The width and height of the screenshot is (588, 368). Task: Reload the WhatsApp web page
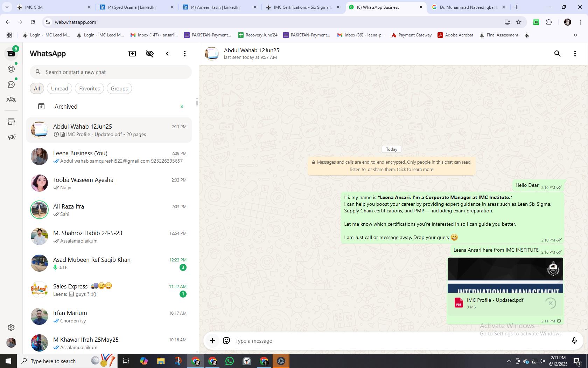click(x=33, y=22)
